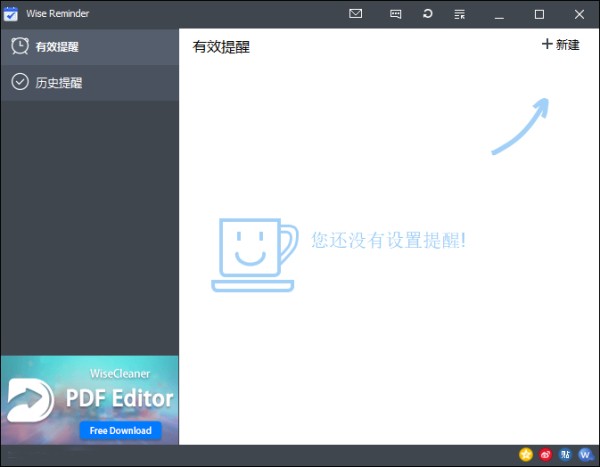Click the red Weibo share icon
Viewport: 600px width, 467px height.
click(x=545, y=455)
